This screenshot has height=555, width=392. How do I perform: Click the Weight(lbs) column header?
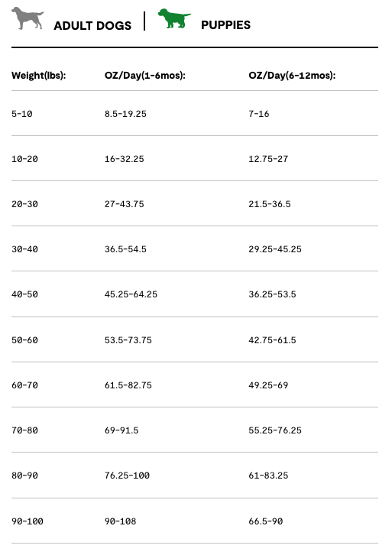click(38, 76)
